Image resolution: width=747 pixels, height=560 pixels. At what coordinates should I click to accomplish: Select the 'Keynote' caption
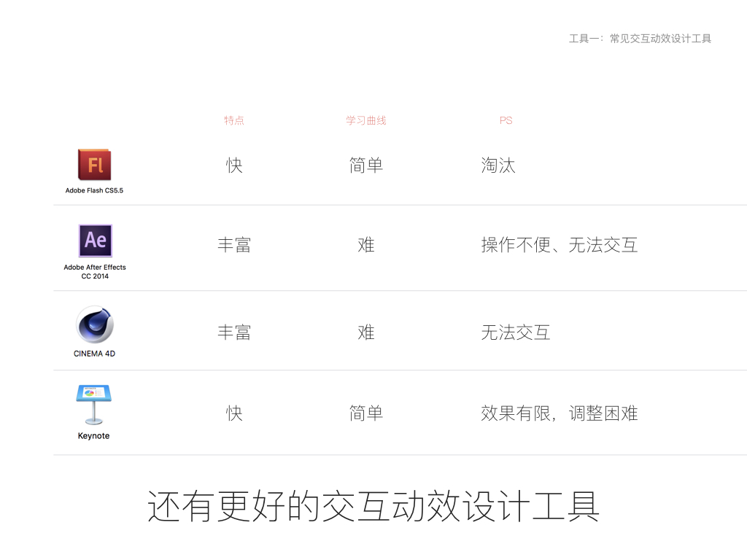point(94,436)
